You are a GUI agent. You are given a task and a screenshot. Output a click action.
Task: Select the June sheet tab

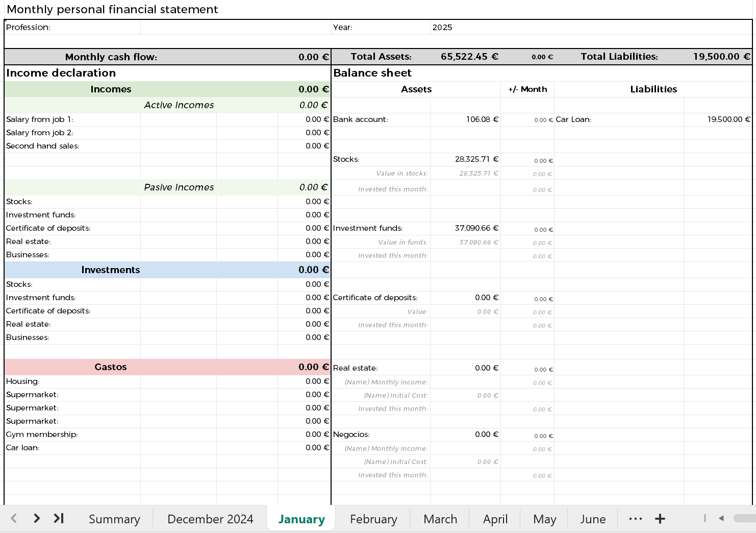593,519
